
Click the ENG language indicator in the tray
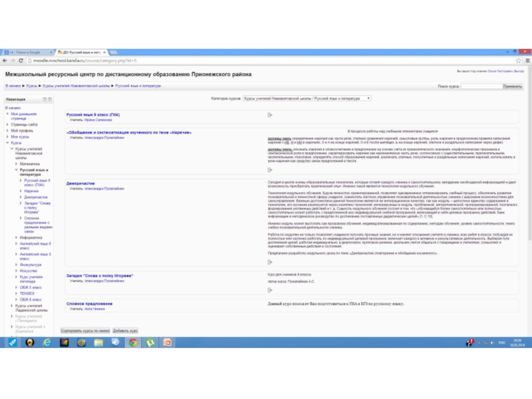point(502,342)
